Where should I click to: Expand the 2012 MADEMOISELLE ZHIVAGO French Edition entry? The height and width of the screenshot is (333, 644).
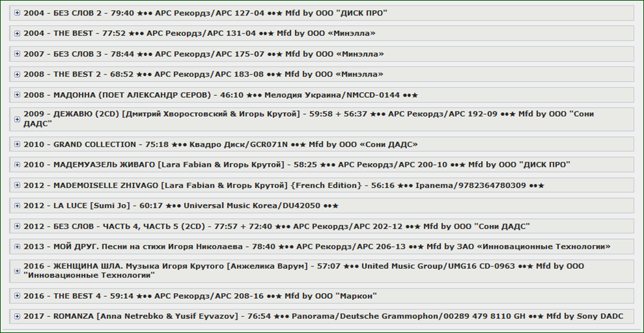(17, 186)
